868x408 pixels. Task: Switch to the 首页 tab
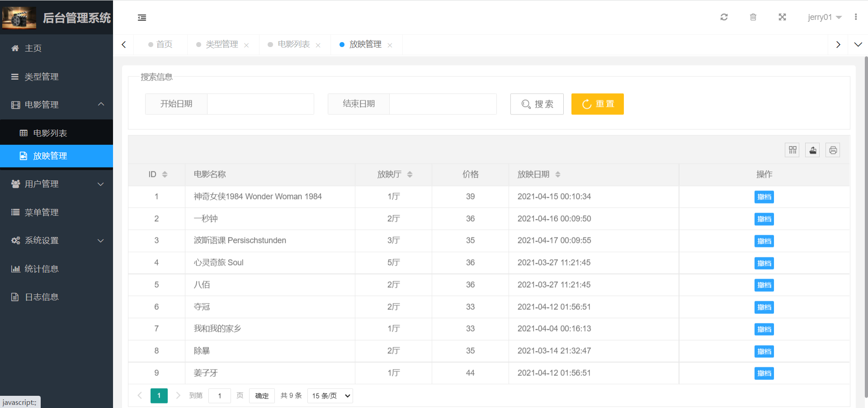click(x=160, y=44)
